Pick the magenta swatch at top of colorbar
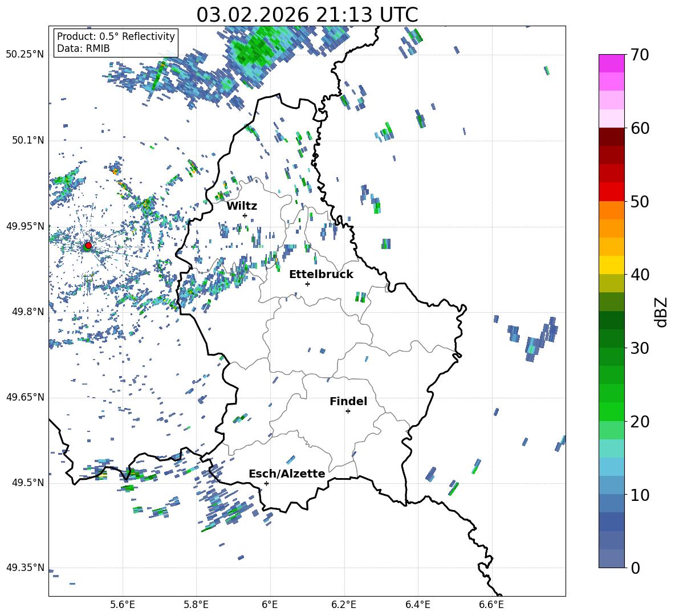This screenshot has height=616, width=675. coord(612,63)
